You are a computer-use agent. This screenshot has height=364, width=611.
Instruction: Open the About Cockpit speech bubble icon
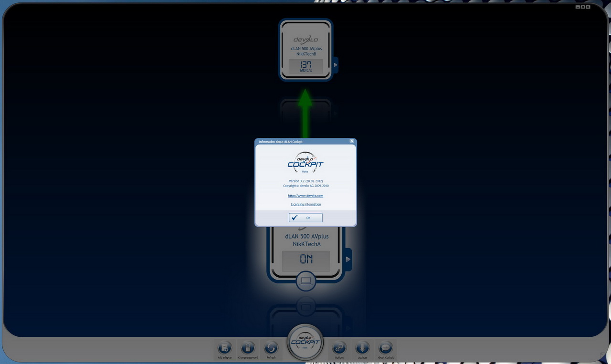coord(386,348)
